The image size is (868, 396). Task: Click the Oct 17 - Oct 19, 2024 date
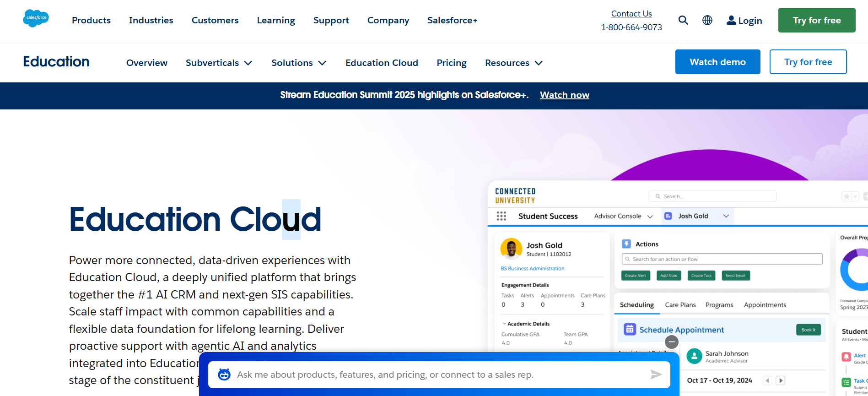click(x=719, y=380)
